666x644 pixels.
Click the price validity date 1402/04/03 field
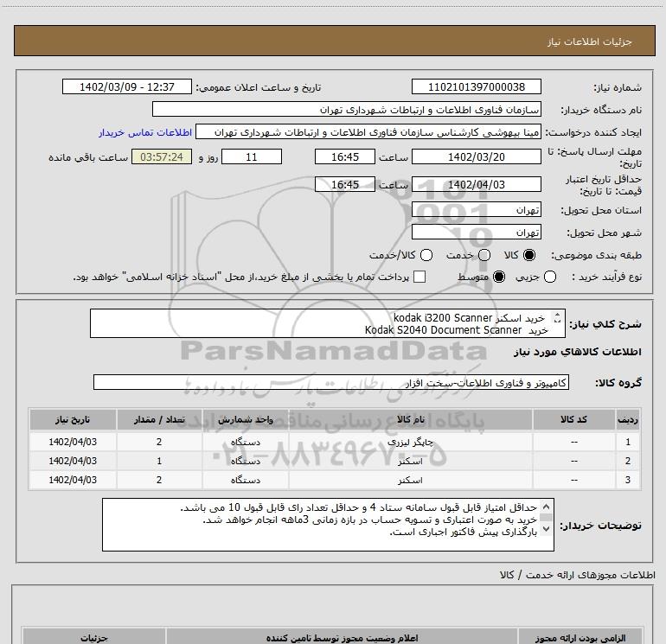pyautogui.click(x=476, y=185)
